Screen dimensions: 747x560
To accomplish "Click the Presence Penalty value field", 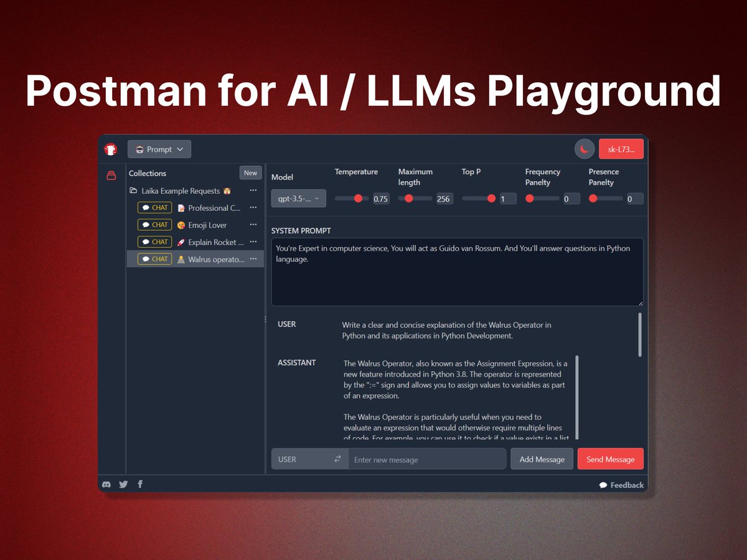I will click(635, 199).
